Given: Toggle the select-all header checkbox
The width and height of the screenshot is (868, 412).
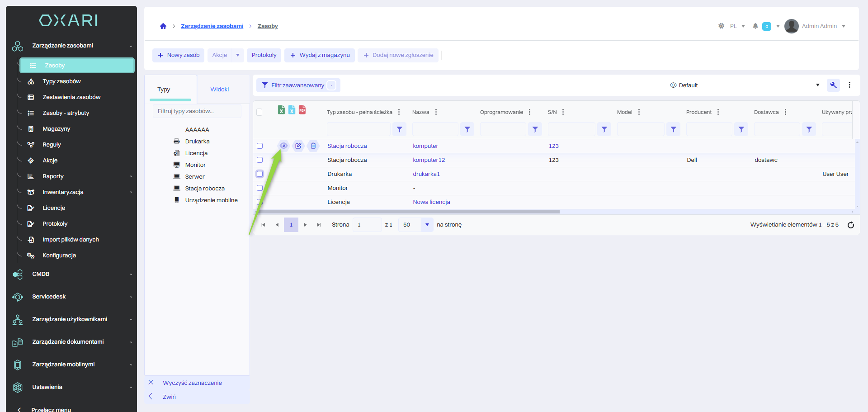Looking at the screenshot, I should (259, 112).
